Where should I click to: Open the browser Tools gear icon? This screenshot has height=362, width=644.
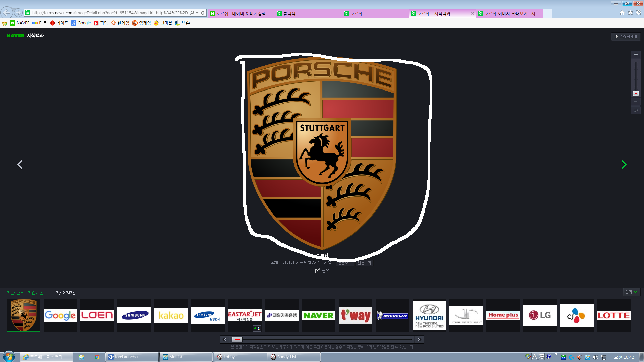(639, 13)
